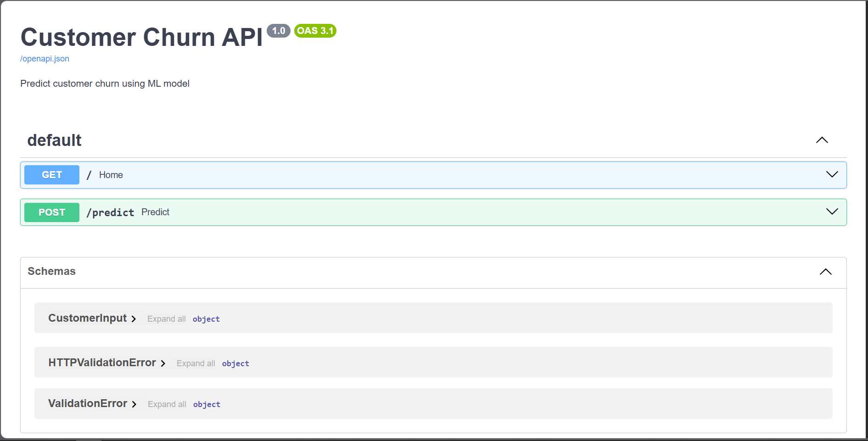
Task: Collapse the default section chevron
Action: coord(822,140)
